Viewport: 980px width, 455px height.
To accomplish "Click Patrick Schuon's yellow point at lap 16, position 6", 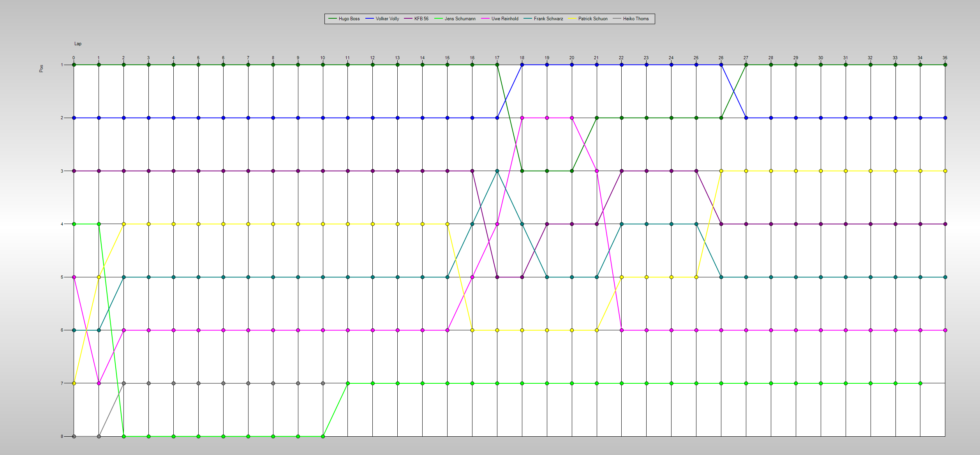I will [472, 330].
